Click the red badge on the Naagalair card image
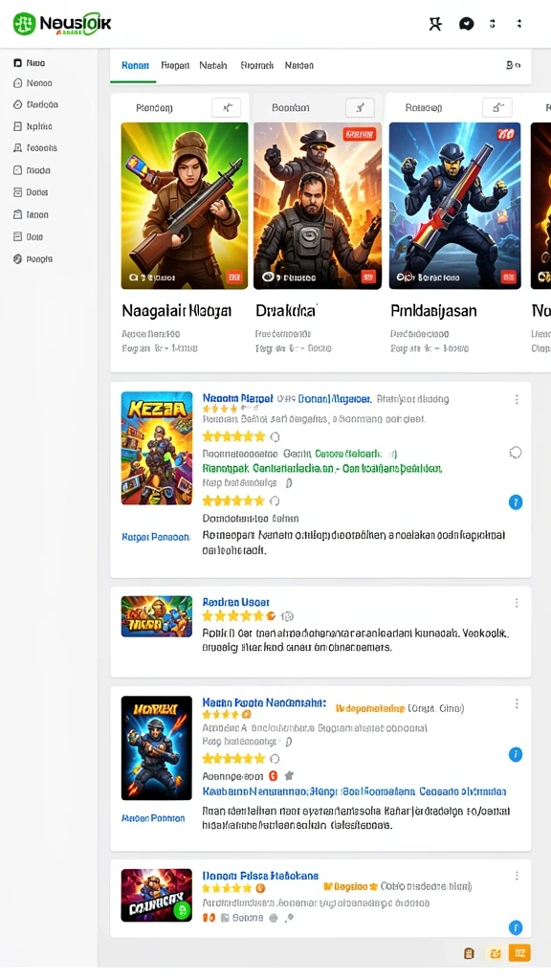 point(234,277)
